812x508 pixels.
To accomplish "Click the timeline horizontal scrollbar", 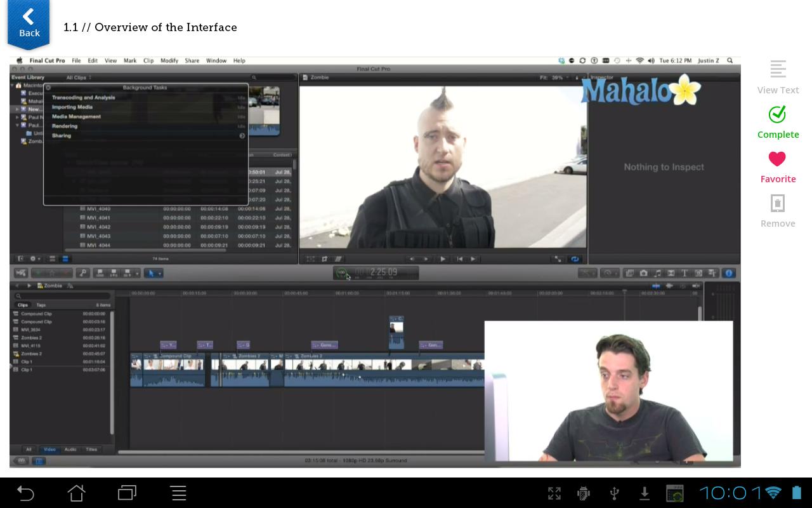I will pos(301,452).
